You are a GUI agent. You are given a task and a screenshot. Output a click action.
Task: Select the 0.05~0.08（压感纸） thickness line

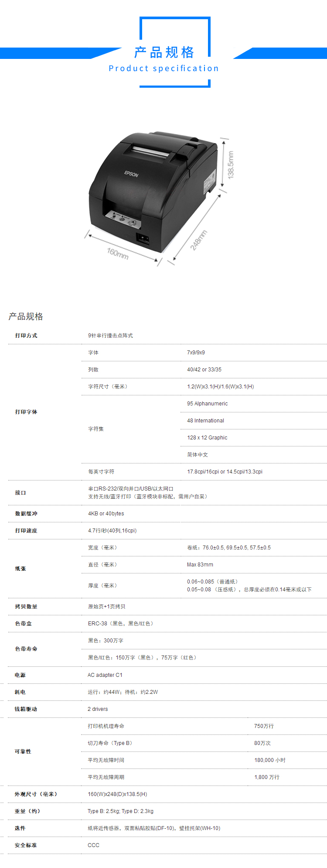click(249, 590)
